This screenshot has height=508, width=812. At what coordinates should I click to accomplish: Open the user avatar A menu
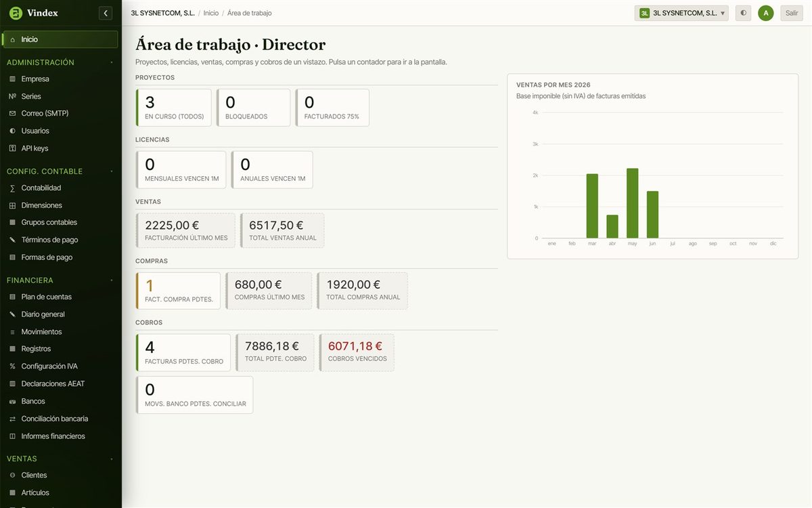point(765,13)
